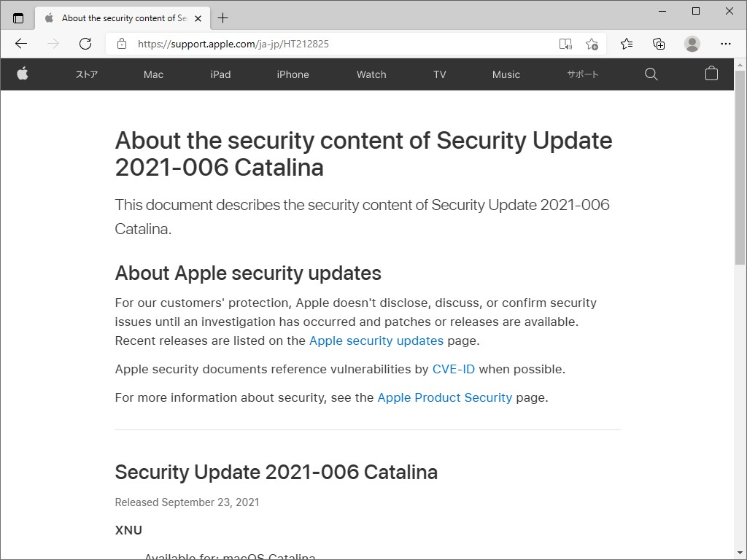Open the search magnifying glass icon
747x560 pixels.
[x=651, y=74]
